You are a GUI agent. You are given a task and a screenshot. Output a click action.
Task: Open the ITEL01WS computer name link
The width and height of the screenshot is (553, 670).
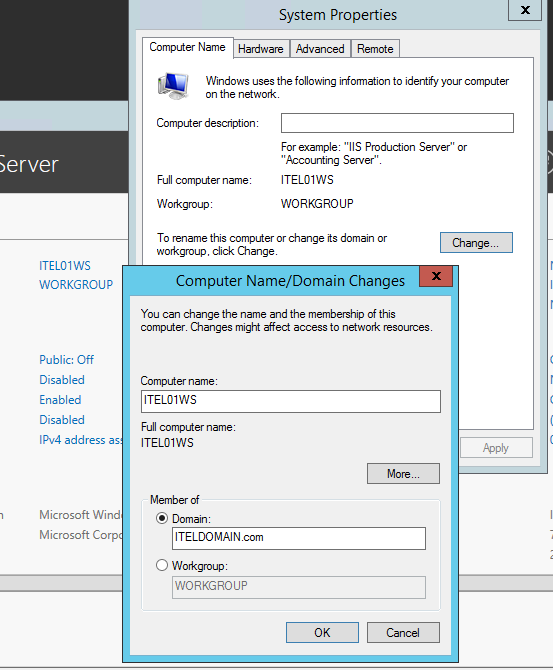[x=65, y=266]
